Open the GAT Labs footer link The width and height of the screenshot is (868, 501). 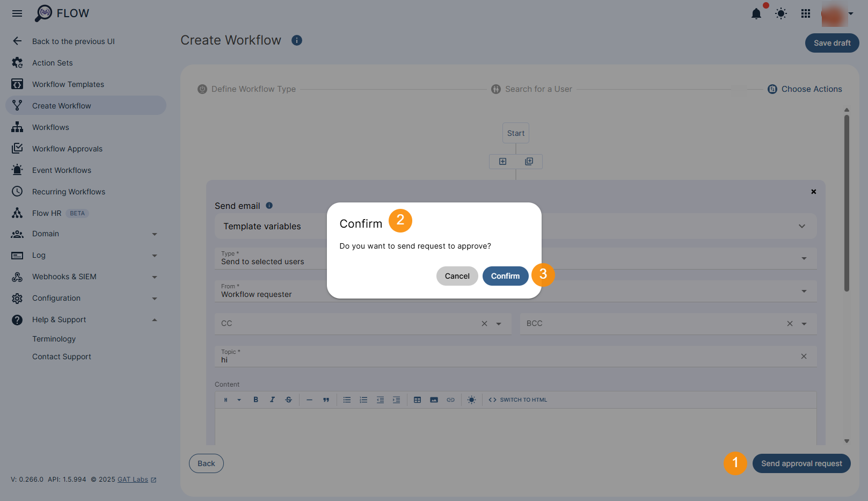coord(132,479)
